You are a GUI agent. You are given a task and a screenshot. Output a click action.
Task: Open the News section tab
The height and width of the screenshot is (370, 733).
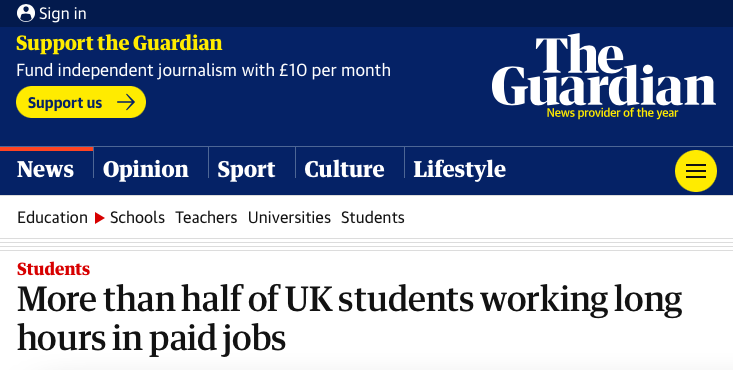click(x=45, y=169)
